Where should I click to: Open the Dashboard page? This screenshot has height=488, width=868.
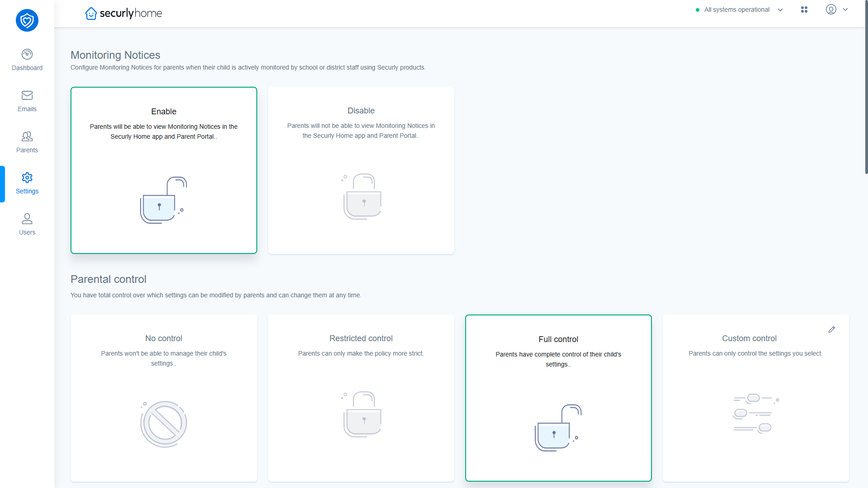[27, 60]
